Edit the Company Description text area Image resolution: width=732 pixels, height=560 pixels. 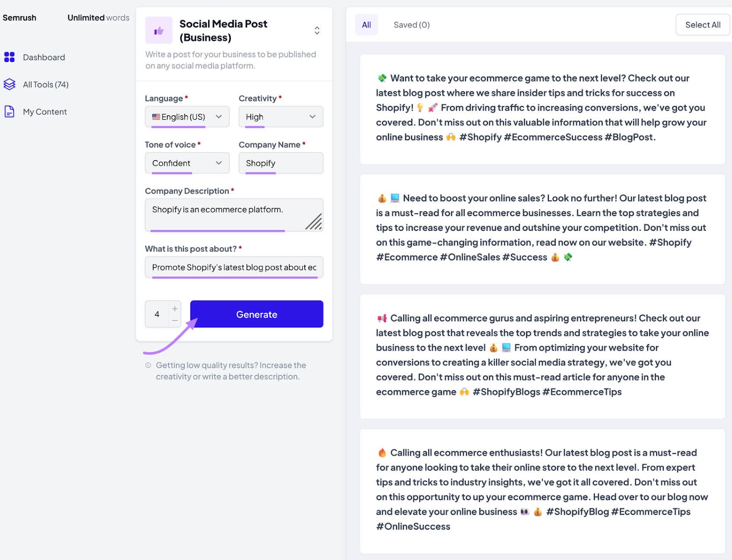tap(234, 214)
